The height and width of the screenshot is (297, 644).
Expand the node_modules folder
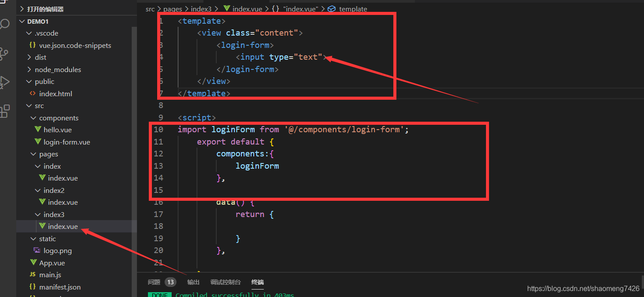(x=29, y=69)
